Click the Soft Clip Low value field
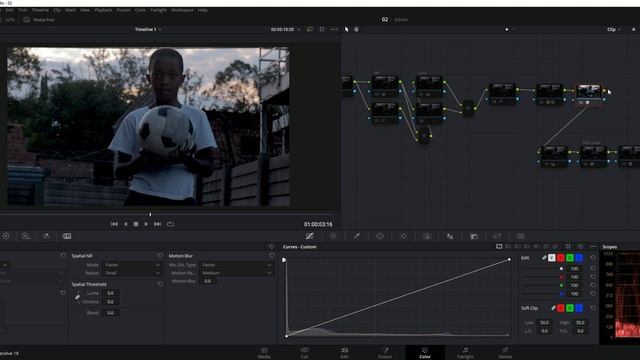 (544, 322)
